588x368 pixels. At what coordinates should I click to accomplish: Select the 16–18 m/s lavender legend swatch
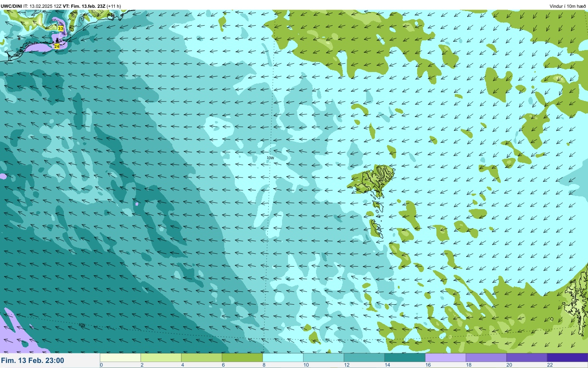[x=446, y=357]
